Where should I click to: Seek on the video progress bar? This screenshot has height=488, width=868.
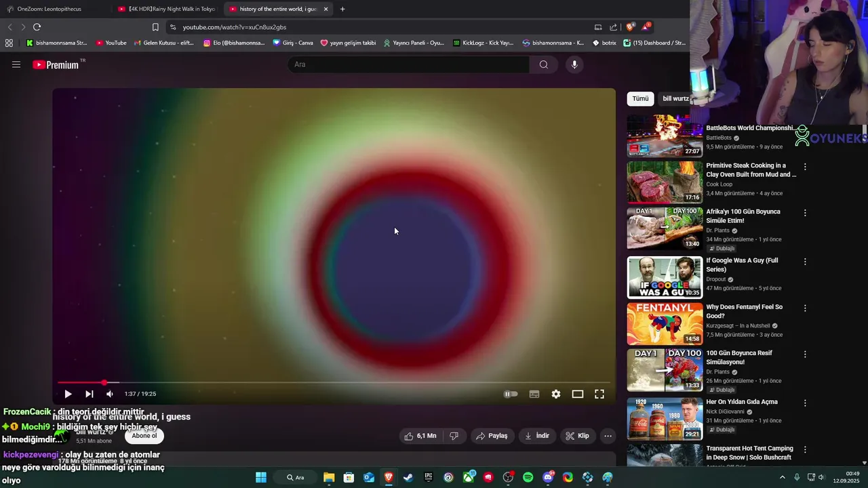pyautogui.click(x=334, y=383)
